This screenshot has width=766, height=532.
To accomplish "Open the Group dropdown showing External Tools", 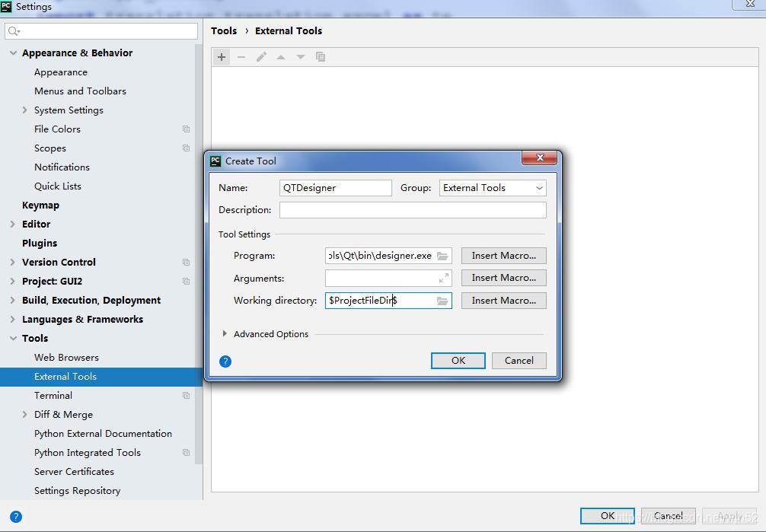I will (493, 188).
